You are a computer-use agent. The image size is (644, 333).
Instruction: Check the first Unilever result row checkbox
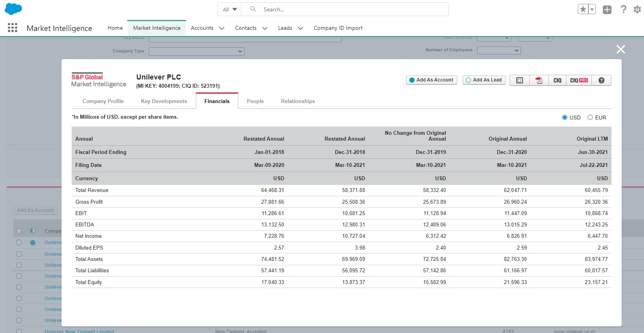point(19,243)
